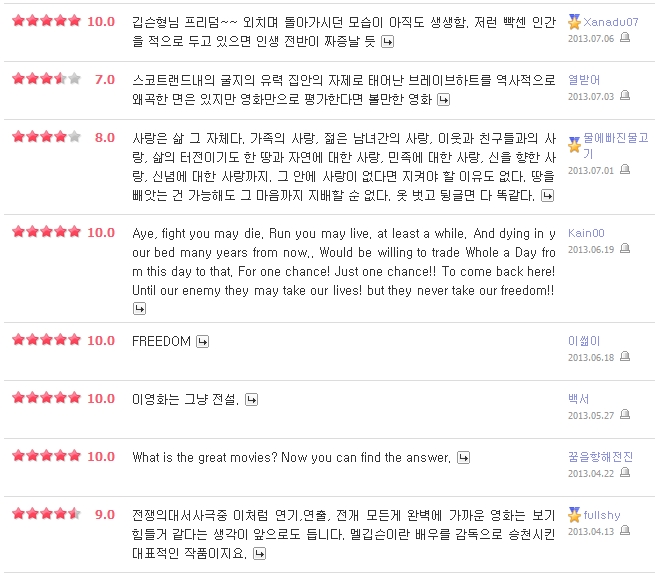Click the report icon beside date 2013.05.27
The width and height of the screenshot is (655, 576).
[x=625, y=416]
